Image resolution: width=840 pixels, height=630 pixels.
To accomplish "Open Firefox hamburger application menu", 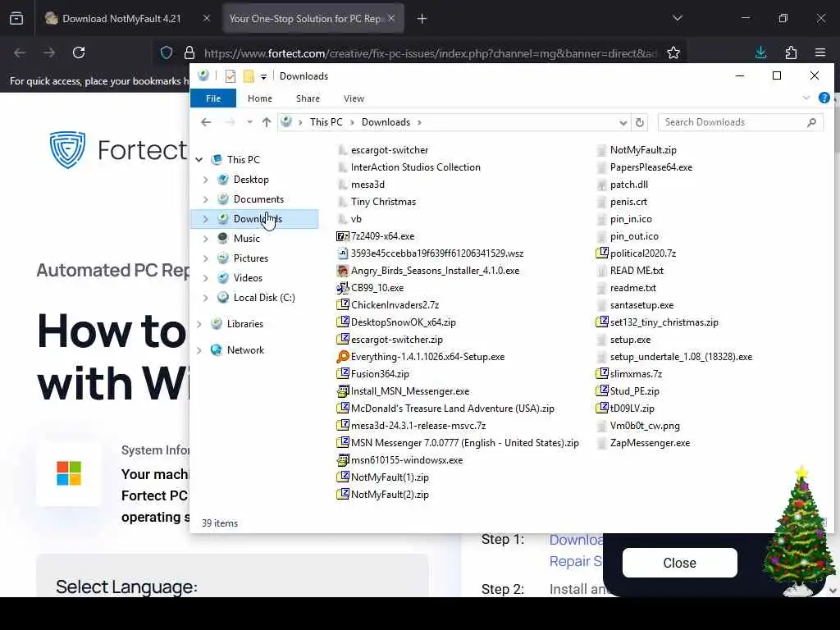I will [x=820, y=52].
